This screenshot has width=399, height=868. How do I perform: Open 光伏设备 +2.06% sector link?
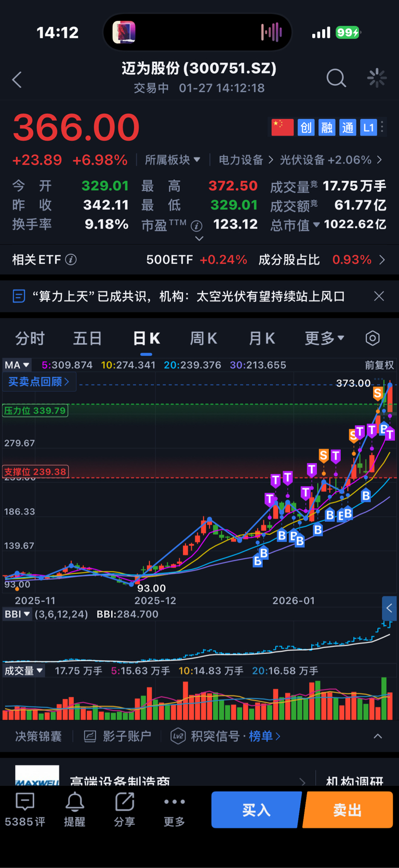(x=331, y=160)
